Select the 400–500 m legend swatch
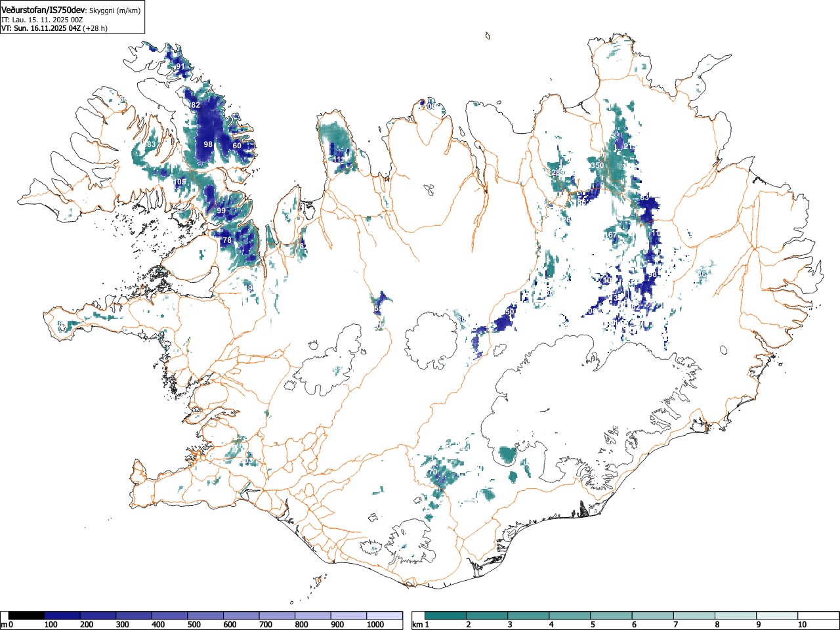Viewport: 840px width, 630px height. coord(170,616)
